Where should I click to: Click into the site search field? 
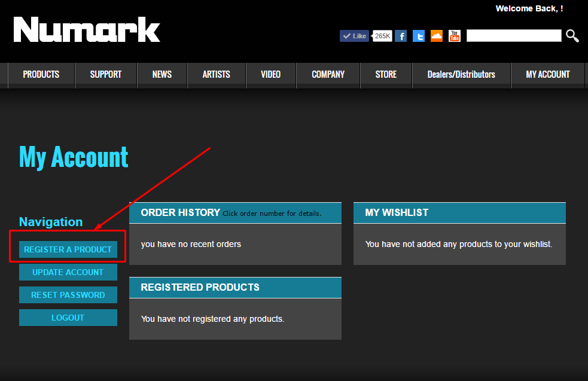tap(514, 36)
